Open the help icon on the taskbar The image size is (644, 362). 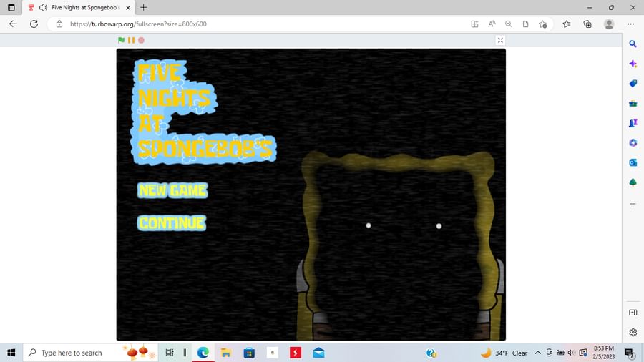[x=431, y=353]
